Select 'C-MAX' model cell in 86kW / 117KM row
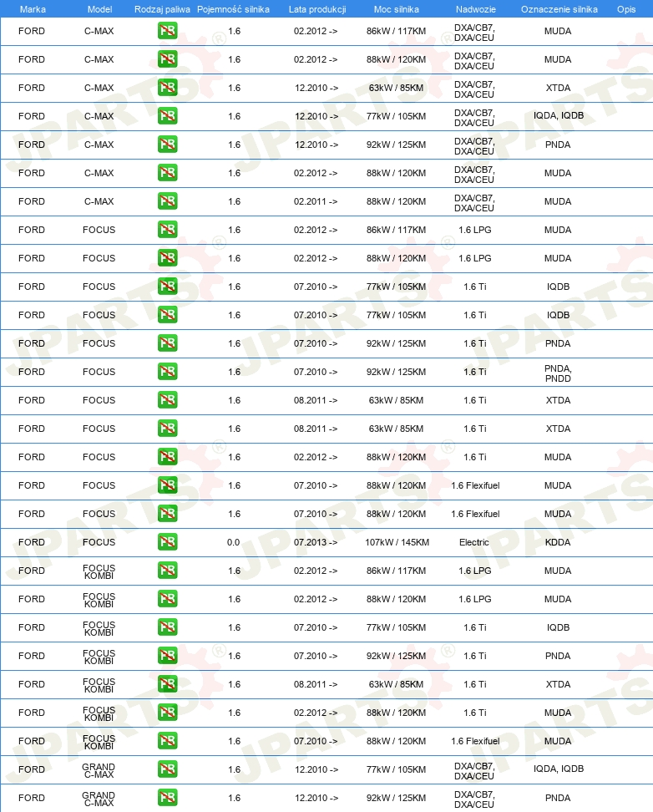This screenshot has height=812, width=653. click(99, 31)
